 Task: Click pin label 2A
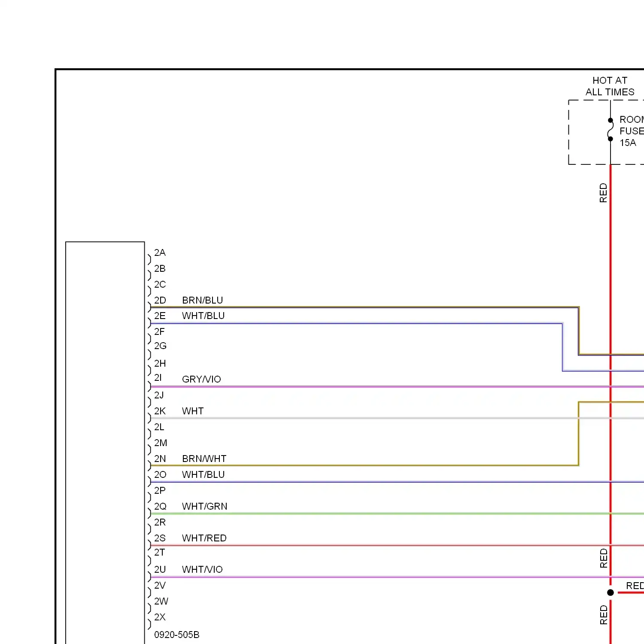click(x=160, y=252)
